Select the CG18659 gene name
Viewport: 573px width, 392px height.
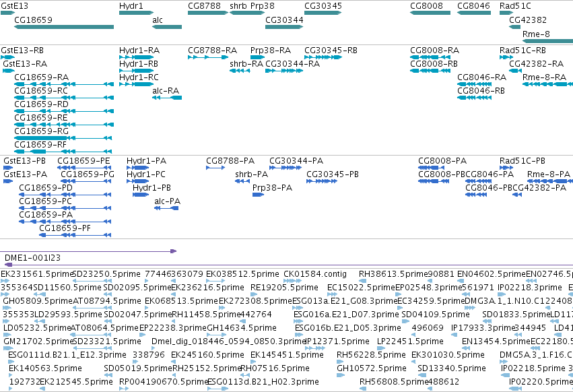coord(33,20)
